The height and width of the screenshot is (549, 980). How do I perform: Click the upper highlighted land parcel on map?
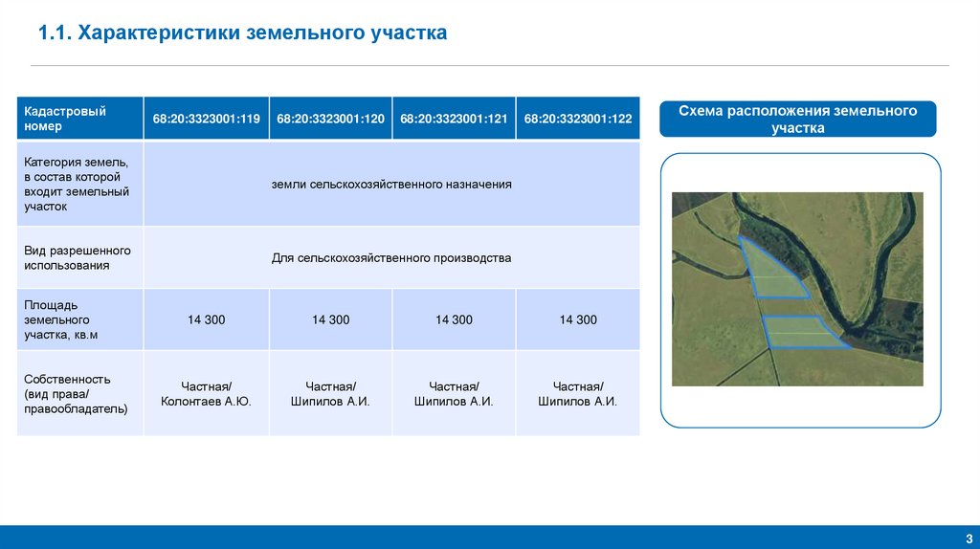click(x=772, y=274)
